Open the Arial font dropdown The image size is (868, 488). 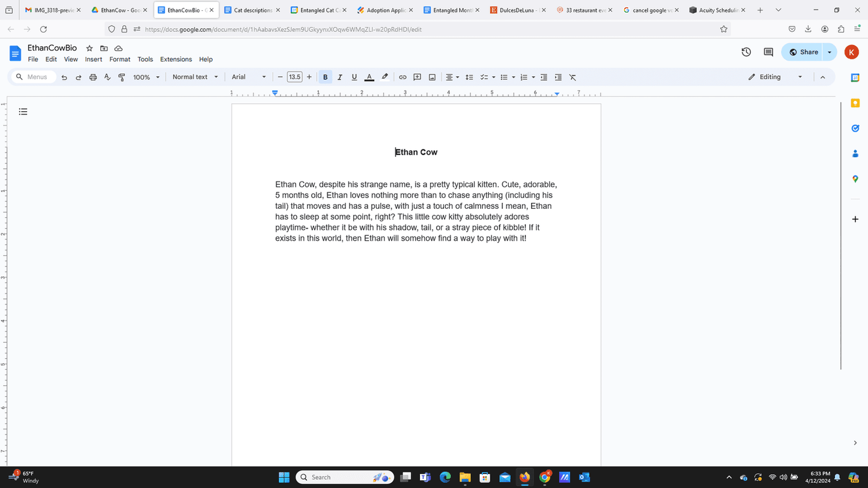[249, 77]
